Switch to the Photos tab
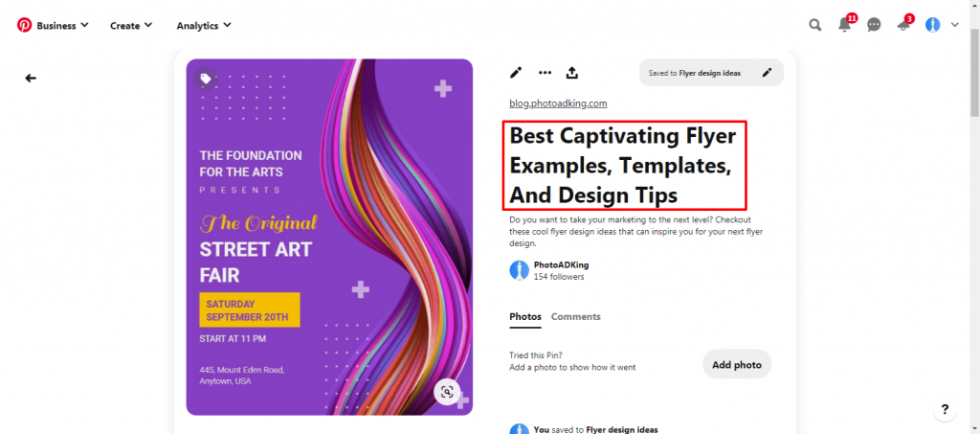This screenshot has width=980, height=434. tap(525, 316)
